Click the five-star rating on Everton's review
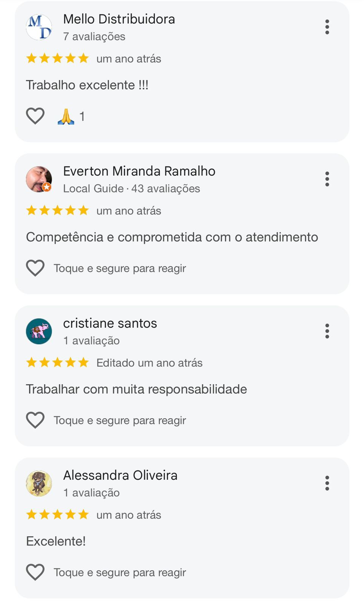 coord(57,210)
